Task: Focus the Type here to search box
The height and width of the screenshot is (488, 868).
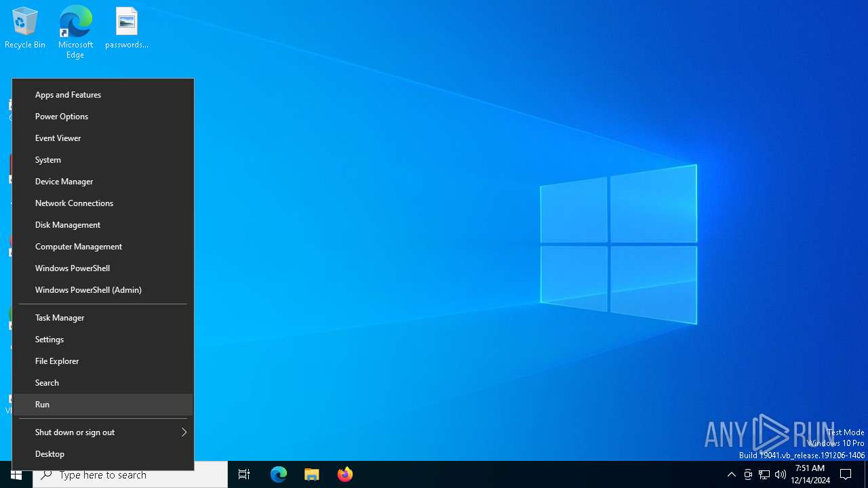Action: [130, 474]
